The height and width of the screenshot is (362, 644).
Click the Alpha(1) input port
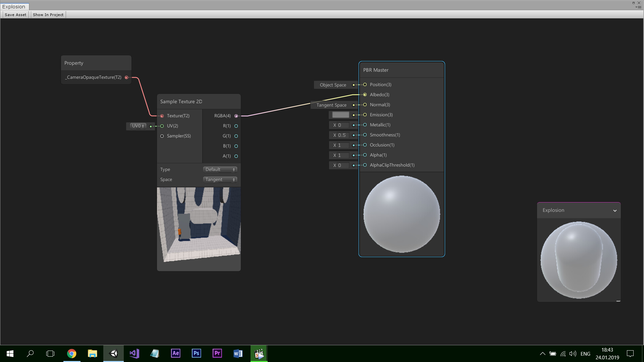pyautogui.click(x=365, y=155)
